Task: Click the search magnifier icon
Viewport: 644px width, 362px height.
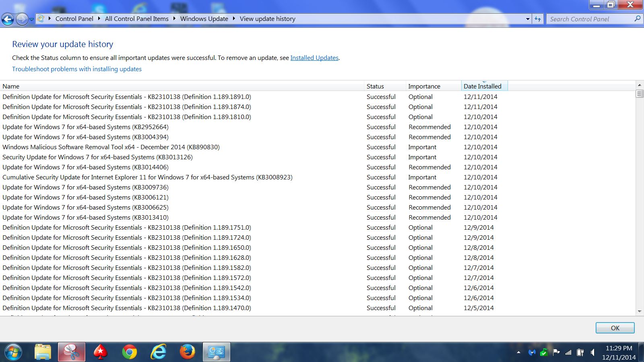Action: (637, 19)
